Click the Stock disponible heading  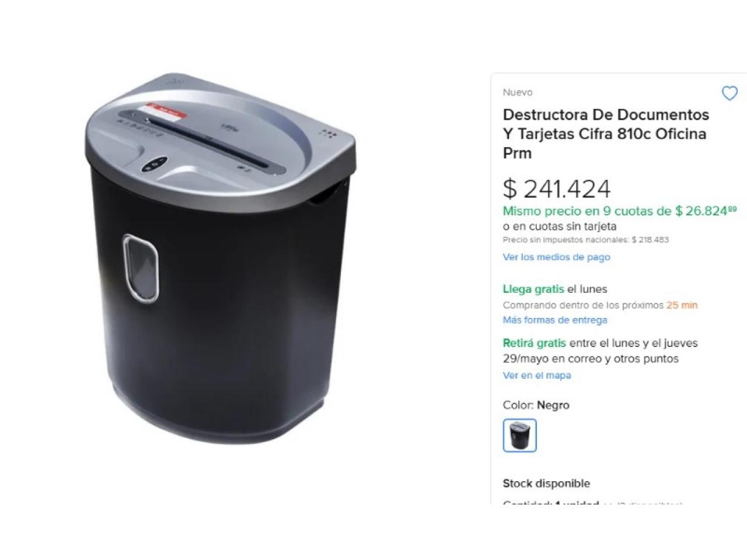(546, 483)
